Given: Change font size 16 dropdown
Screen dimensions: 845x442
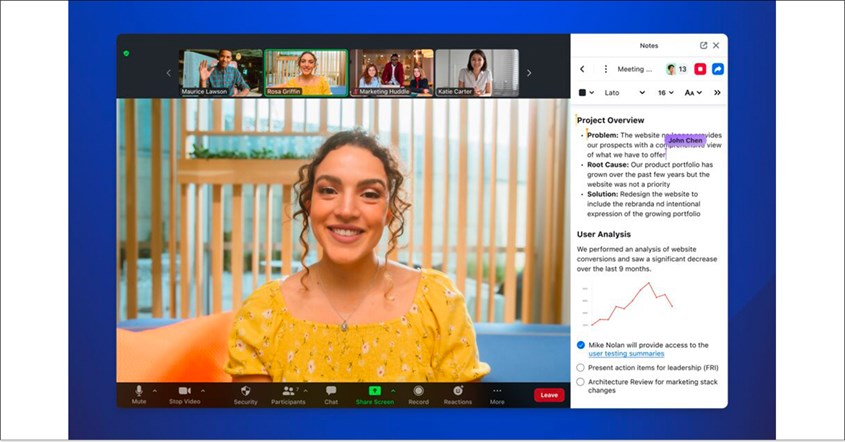Looking at the screenshot, I should click(x=666, y=93).
